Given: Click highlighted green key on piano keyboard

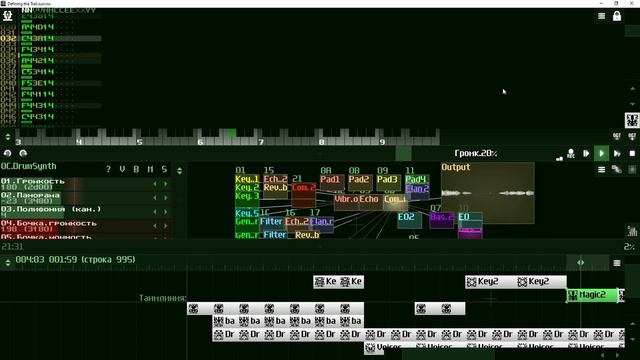Looking at the screenshot, I should [231, 133].
